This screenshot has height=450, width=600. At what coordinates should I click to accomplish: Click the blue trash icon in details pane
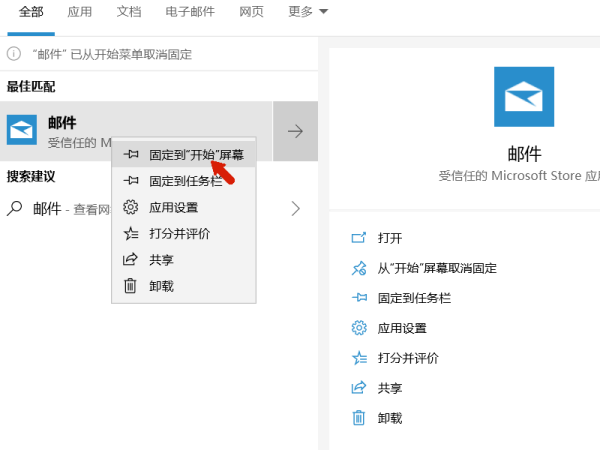pos(359,417)
